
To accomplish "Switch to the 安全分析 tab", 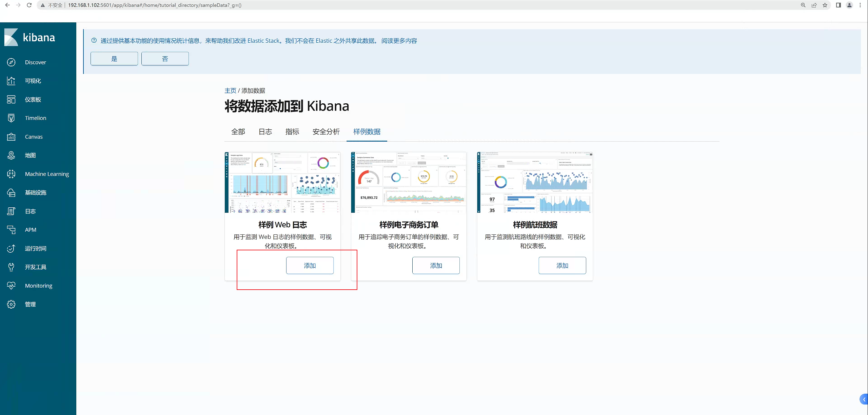I will click(x=326, y=132).
